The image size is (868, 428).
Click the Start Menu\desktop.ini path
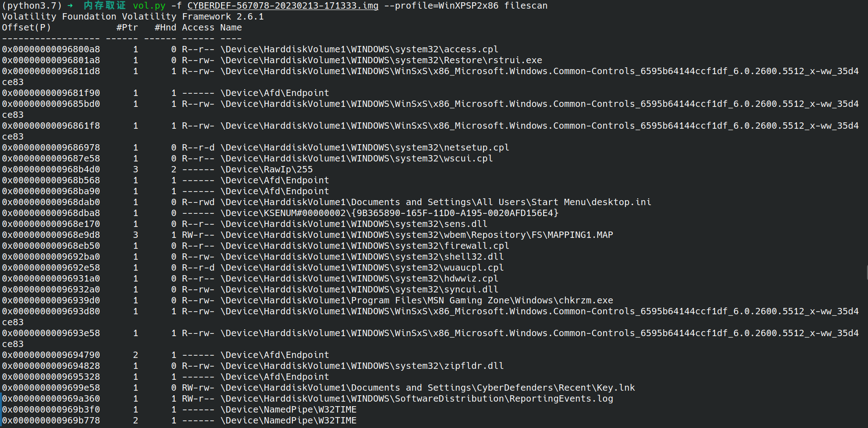[x=435, y=202]
